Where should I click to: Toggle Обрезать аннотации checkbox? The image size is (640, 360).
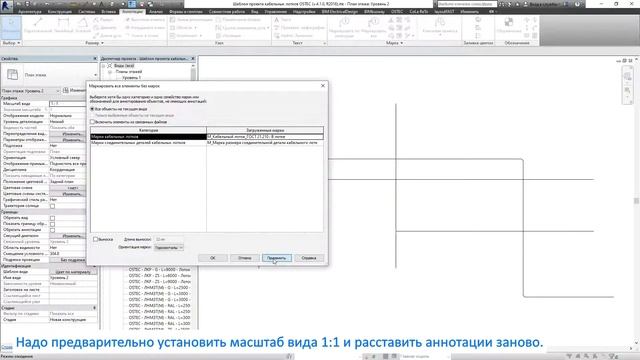52,230
